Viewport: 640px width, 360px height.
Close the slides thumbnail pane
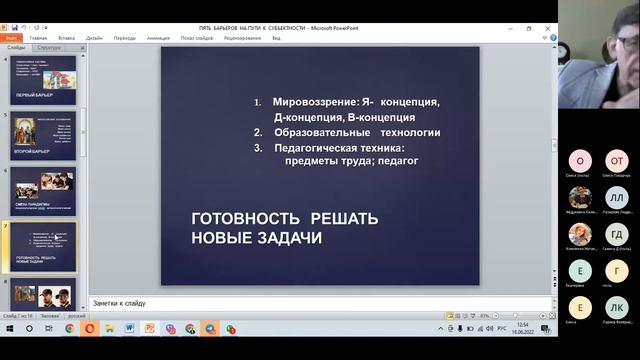point(82,48)
